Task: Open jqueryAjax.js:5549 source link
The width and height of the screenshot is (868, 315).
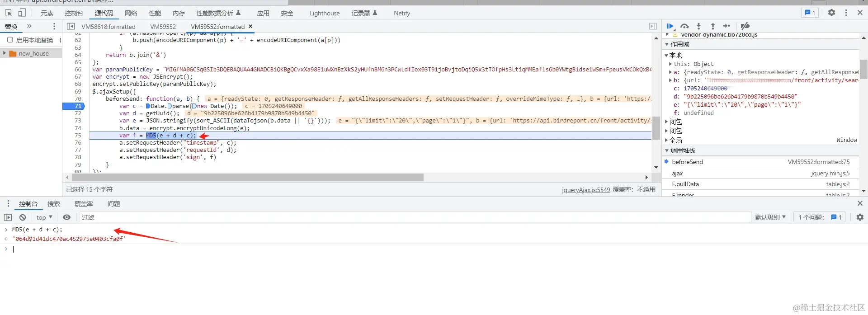Action: (x=586, y=190)
